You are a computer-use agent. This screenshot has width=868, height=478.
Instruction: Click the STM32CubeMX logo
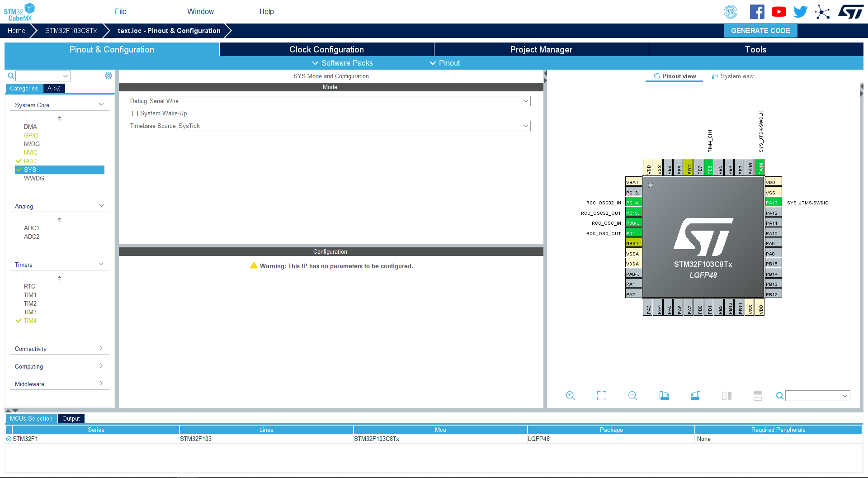19,12
